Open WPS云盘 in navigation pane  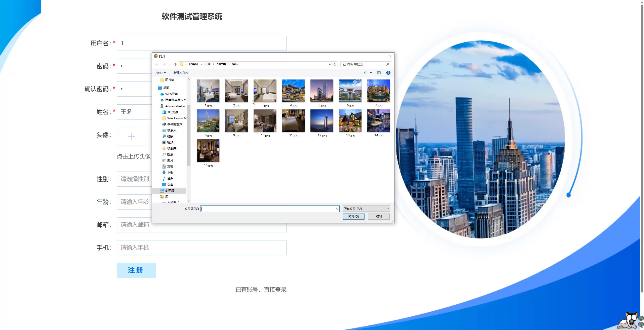171,94
